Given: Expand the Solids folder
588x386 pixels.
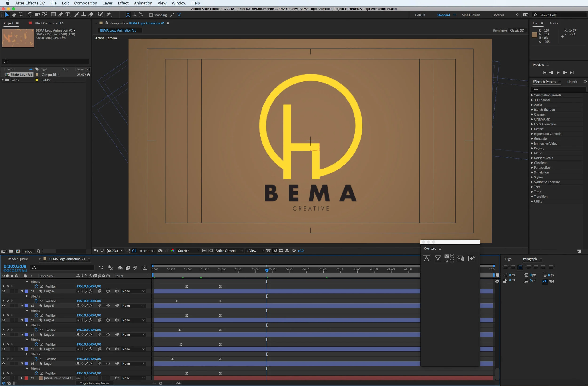Looking at the screenshot, I should [x=3, y=80].
